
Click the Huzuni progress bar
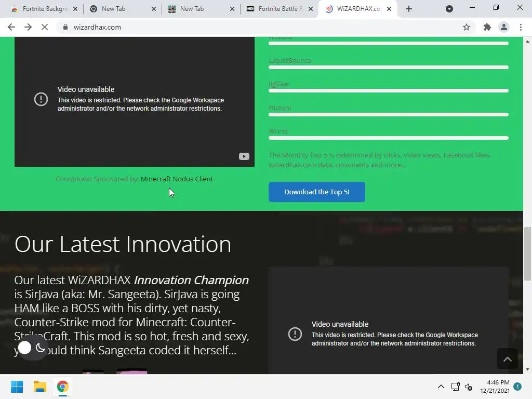(389, 115)
